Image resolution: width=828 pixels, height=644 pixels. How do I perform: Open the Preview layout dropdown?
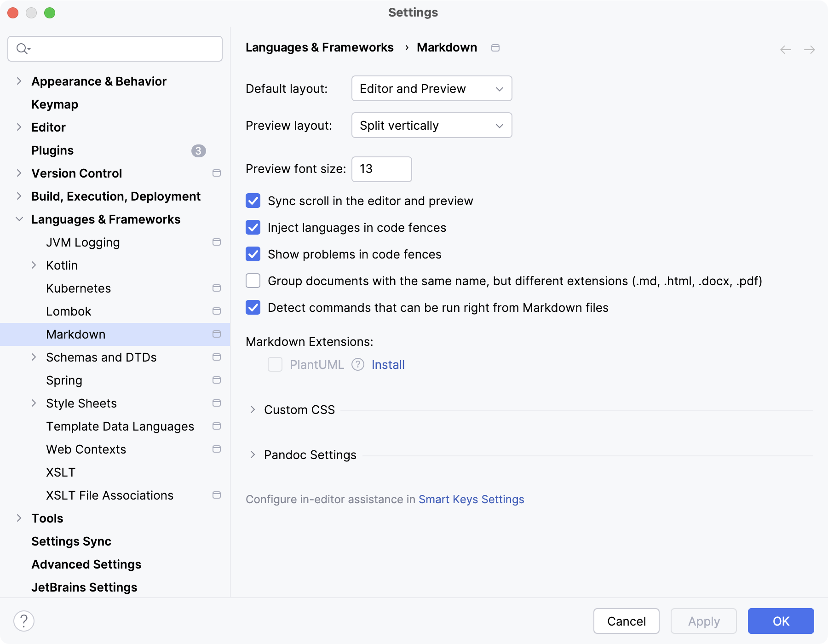pos(431,125)
